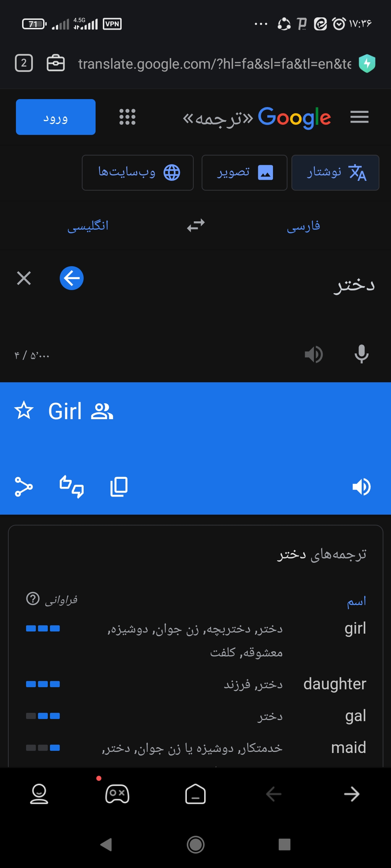Switch to the وب‌سایت‌ها (websites) tab
391x868 pixels.
coord(138,173)
